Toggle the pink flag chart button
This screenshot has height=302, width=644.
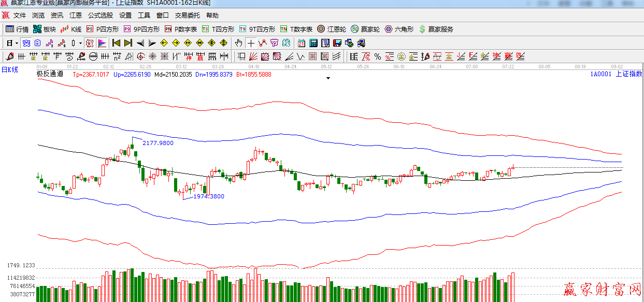click(x=102, y=43)
